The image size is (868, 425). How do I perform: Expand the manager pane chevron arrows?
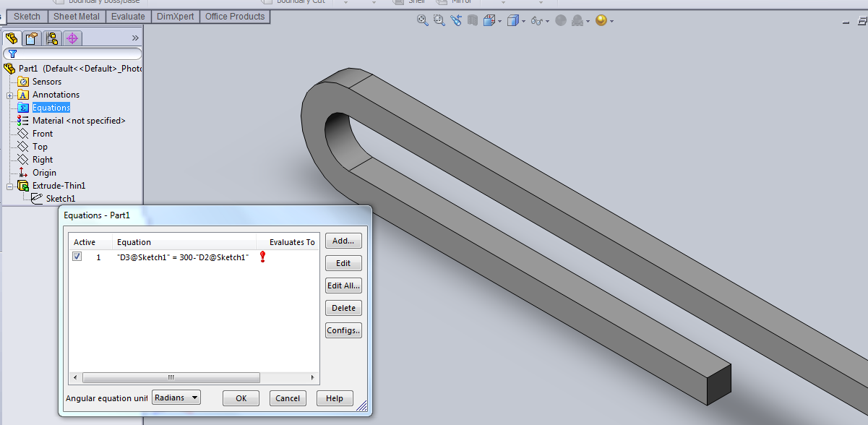[135, 38]
